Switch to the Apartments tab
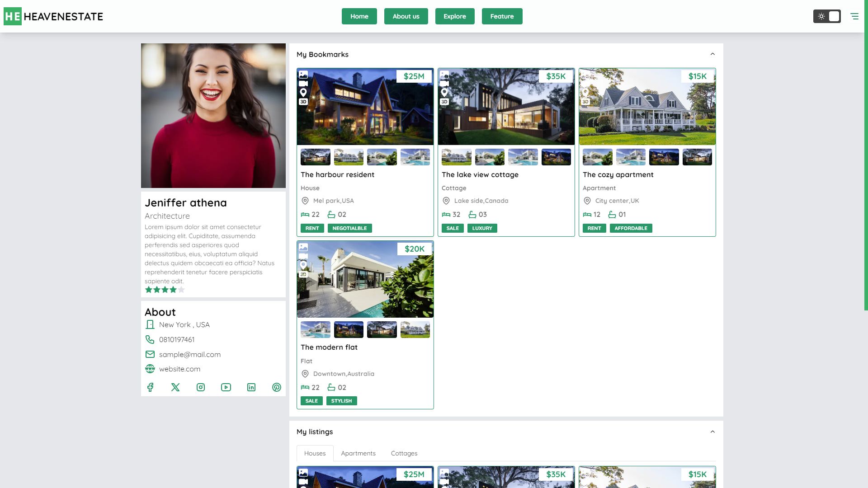This screenshot has height=488, width=868. pyautogui.click(x=358, y=453)
